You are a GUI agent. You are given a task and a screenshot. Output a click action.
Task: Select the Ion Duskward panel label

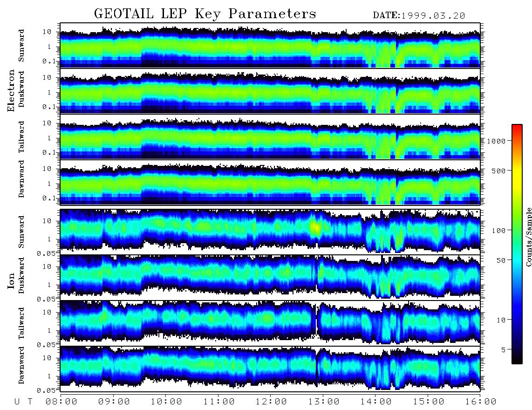pyautogui.click(x=21, y=275)
